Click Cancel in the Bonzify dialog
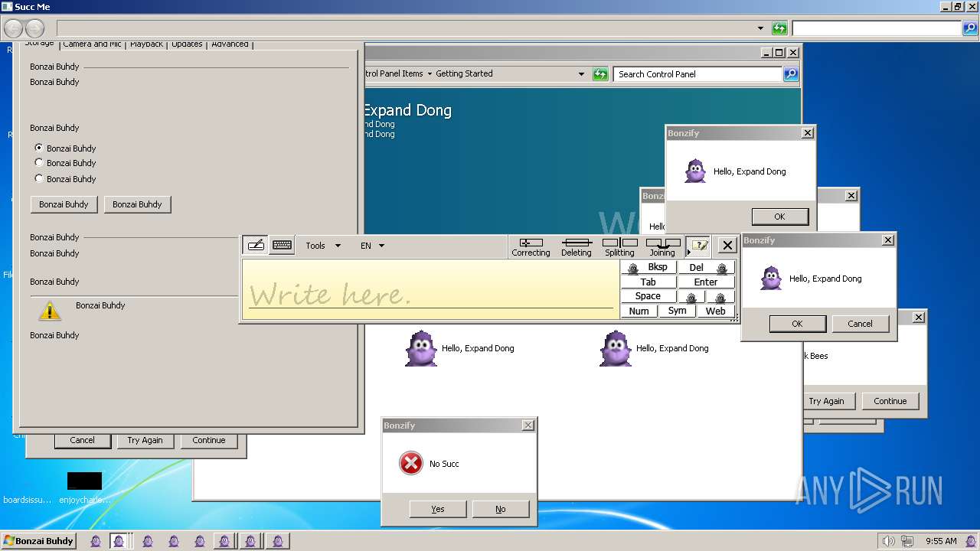This screenshot has height=551, width=980. click(x=861, y=324)
